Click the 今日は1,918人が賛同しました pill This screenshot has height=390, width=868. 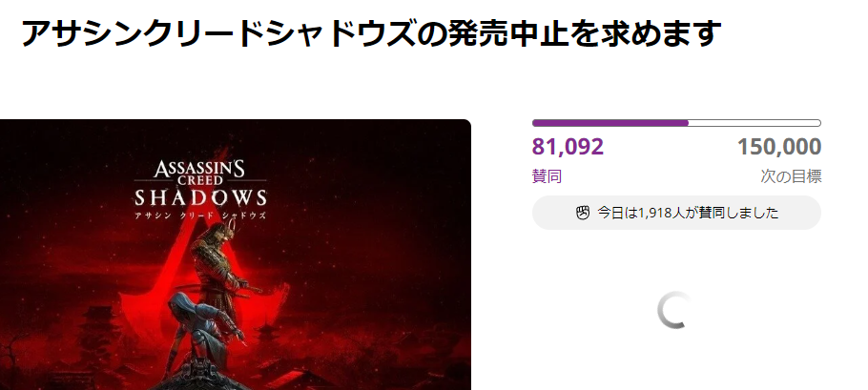coord(676,213)
